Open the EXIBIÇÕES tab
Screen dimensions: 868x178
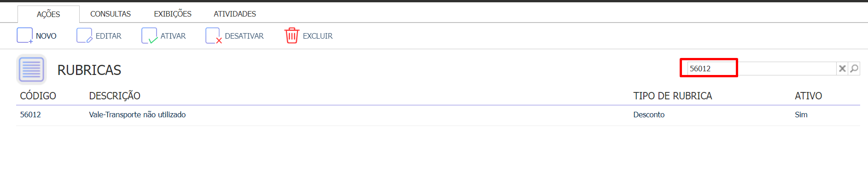173,14
